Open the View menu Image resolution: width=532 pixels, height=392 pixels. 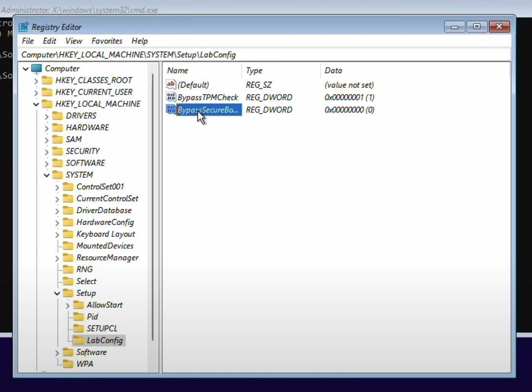tap(73, 41)
